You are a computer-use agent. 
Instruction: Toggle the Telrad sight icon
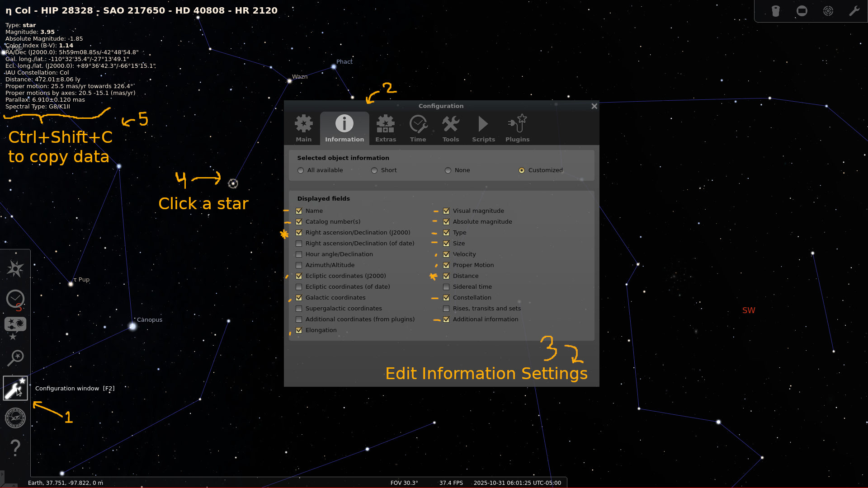(828, 11)
